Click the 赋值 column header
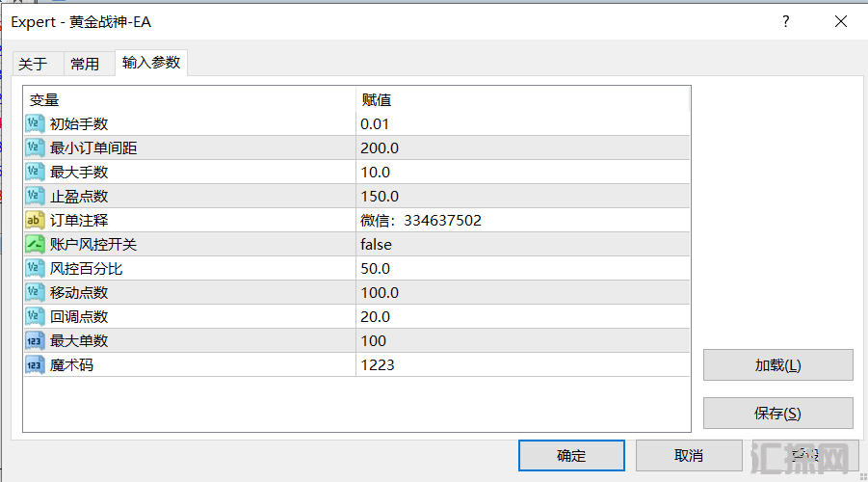 tap(522, 99)
